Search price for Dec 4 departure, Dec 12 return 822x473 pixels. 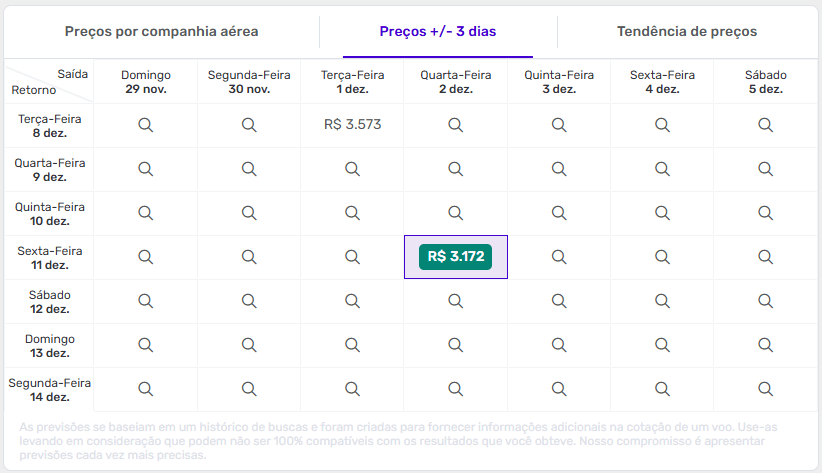pyautogui.click(x=662, y=301)
